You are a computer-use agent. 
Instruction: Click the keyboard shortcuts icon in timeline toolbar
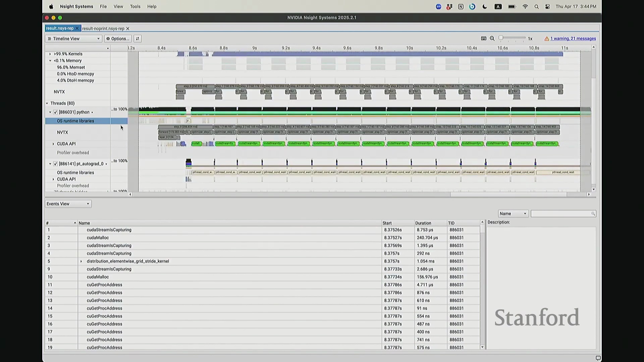point(483,39)
